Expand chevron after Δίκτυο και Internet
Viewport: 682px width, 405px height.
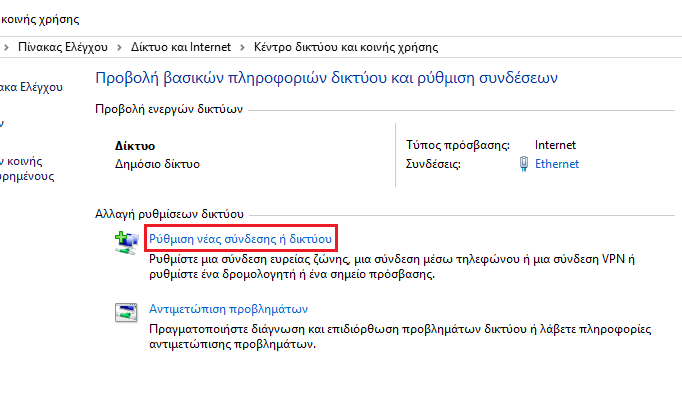[x=242, y=47]
